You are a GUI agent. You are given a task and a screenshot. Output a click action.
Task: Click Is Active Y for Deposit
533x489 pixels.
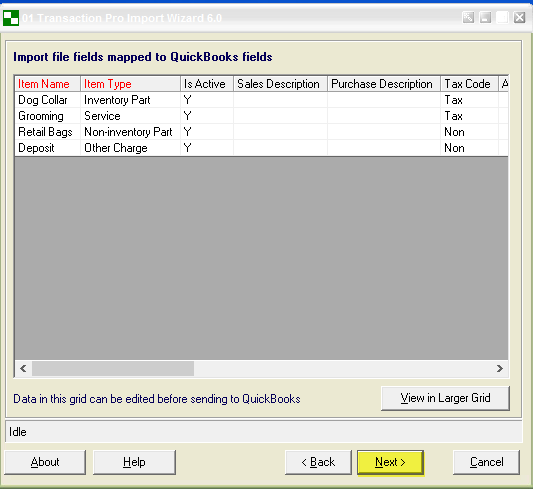tap(207, 148)
